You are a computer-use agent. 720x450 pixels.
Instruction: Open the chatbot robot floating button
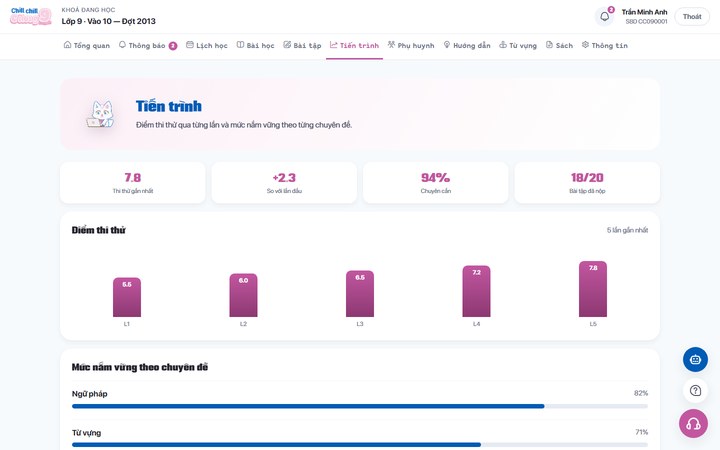695,359
